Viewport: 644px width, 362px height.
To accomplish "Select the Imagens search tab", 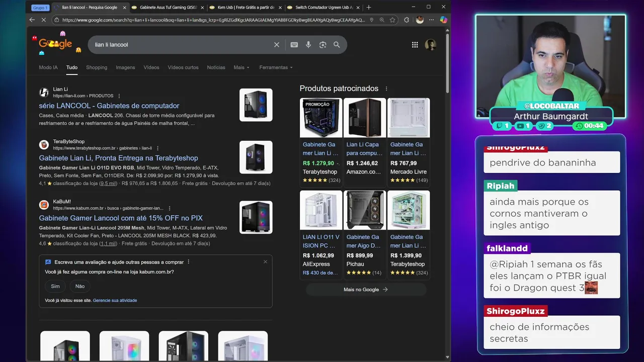I will [125, 67].
